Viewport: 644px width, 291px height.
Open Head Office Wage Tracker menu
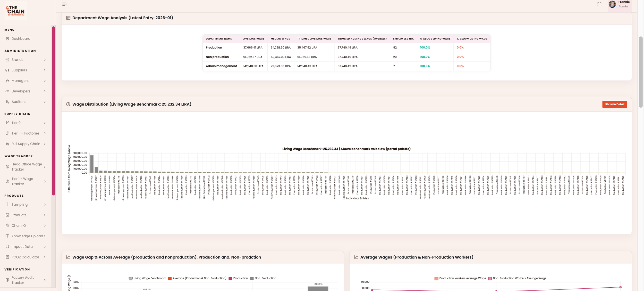[x=26, y=167]
